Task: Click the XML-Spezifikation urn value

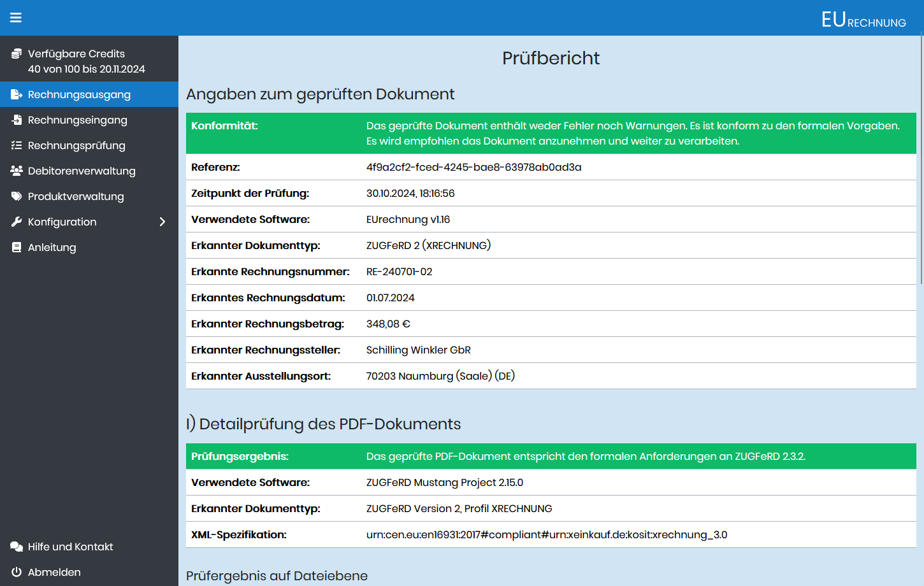Action: coord(547,534)
